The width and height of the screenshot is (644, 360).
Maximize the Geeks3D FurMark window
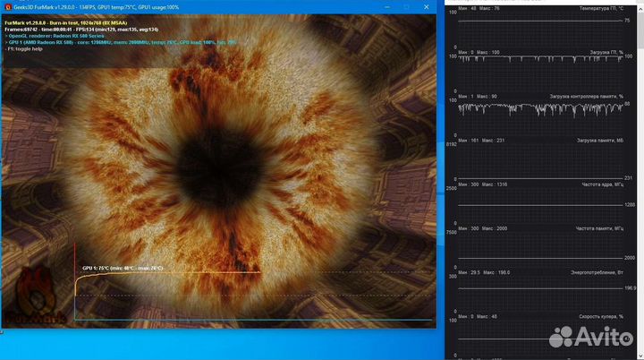pyautogui.click(x=405, y=6)
